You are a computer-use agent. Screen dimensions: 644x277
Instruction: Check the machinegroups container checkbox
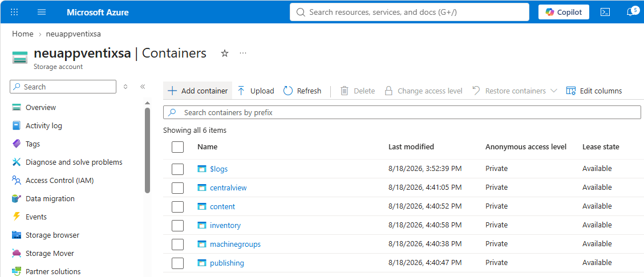(x=177, y=244)
